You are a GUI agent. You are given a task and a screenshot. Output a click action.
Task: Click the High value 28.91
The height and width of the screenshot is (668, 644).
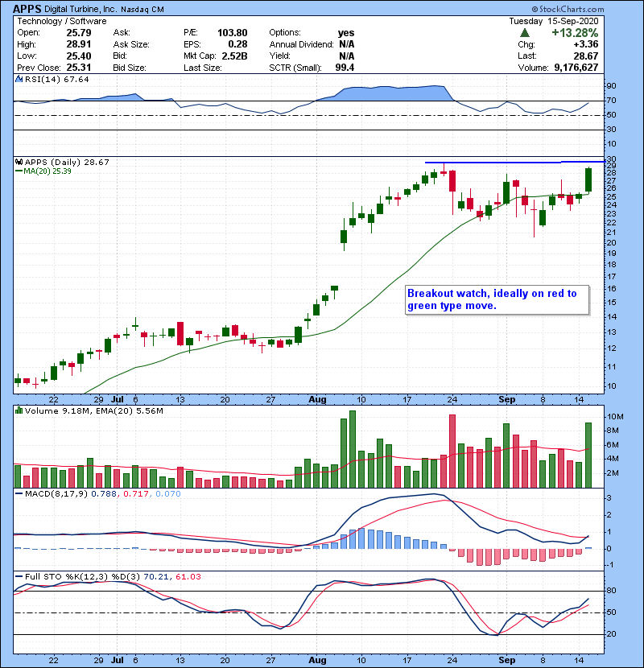click(x=78, y=44)
